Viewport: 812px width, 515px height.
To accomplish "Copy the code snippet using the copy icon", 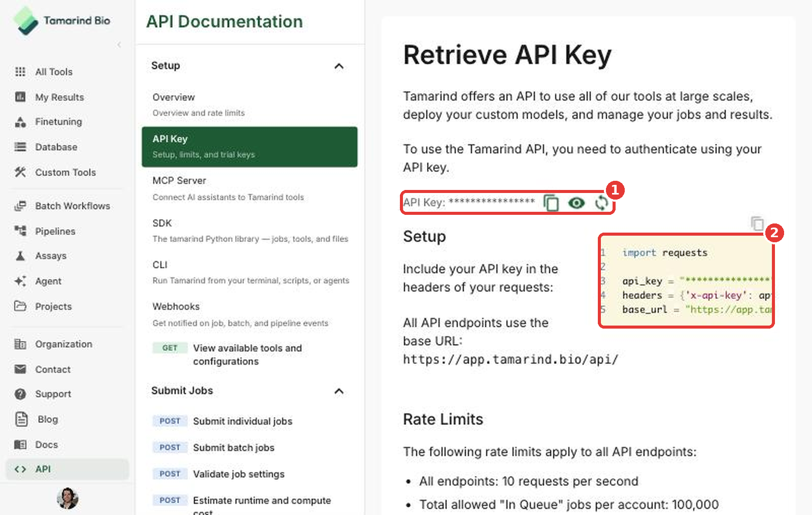I will point(757,223).
